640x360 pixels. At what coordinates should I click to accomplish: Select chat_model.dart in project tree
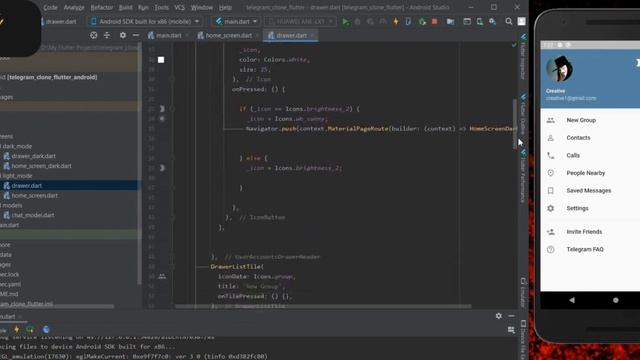tap(33, 215)
